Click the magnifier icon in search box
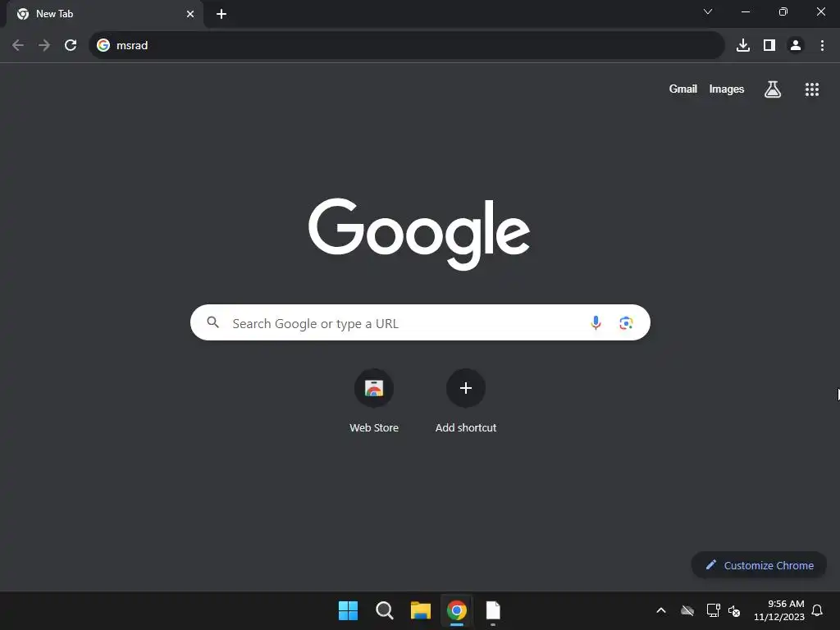The width and height of the screenshot is (840, 630). [212, 322]
